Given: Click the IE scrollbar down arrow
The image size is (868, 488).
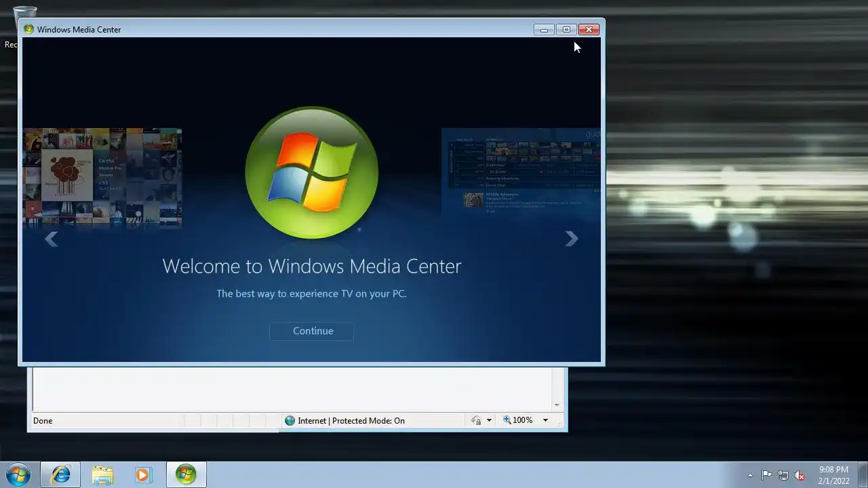Looking at the screenshot, I should (557, 405).
